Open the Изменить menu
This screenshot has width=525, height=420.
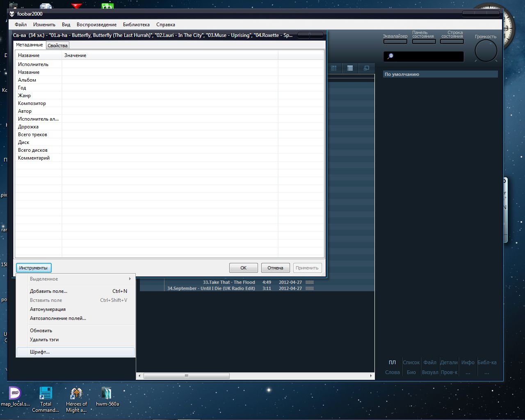pos(44,25)
